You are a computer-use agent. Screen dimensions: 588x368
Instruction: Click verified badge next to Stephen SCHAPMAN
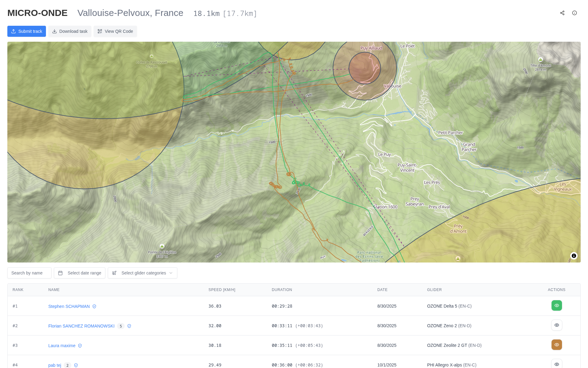[x=94, y=306]
